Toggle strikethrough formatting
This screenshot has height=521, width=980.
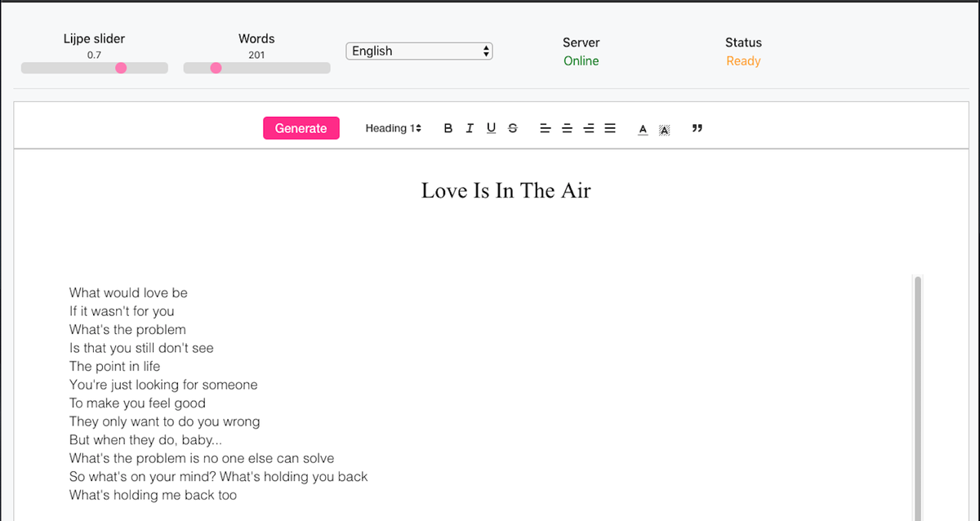[x=512, y=128]
